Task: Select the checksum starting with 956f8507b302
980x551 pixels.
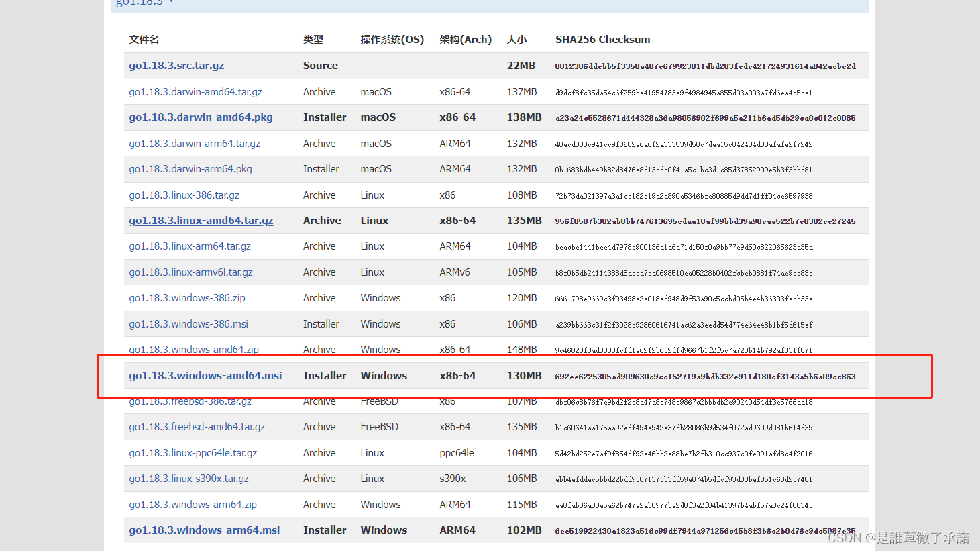Action: tap(706, 221)
